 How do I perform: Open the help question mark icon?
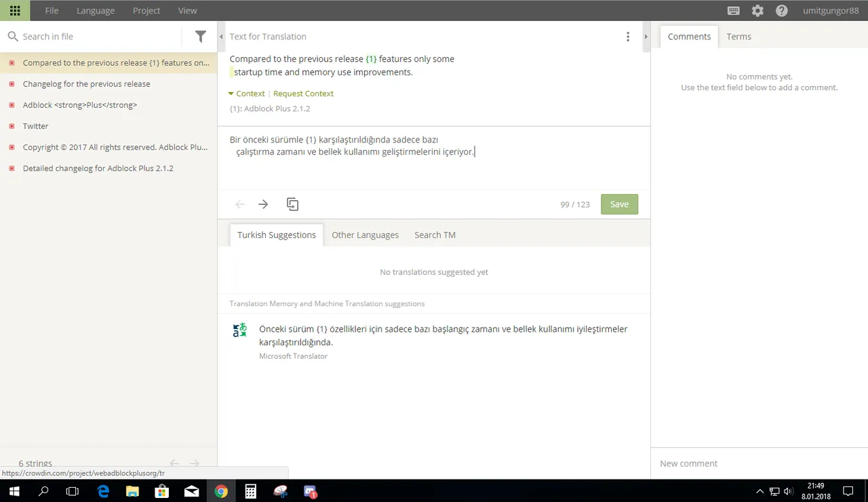(x=782, y=10)
